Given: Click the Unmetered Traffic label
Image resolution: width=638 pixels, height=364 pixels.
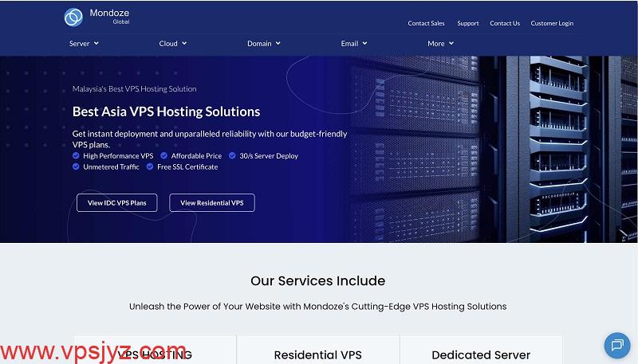Looking at the screenshot, I should point(111,166).
